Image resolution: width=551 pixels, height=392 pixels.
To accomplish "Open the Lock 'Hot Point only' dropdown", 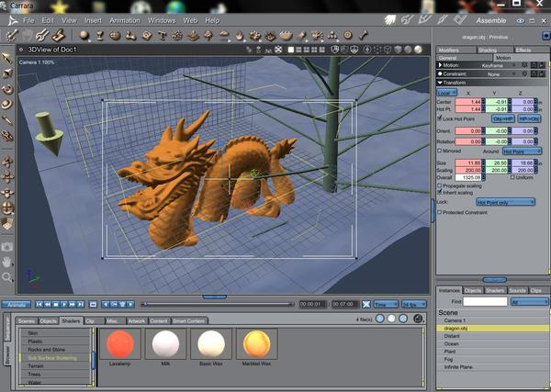I will (505, 202).
